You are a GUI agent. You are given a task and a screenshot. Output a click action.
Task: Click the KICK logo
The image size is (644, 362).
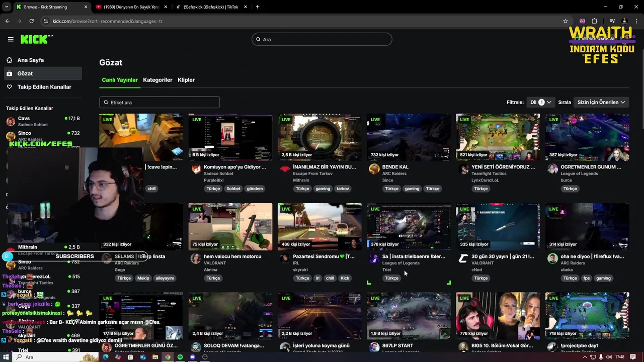[36, 39]
